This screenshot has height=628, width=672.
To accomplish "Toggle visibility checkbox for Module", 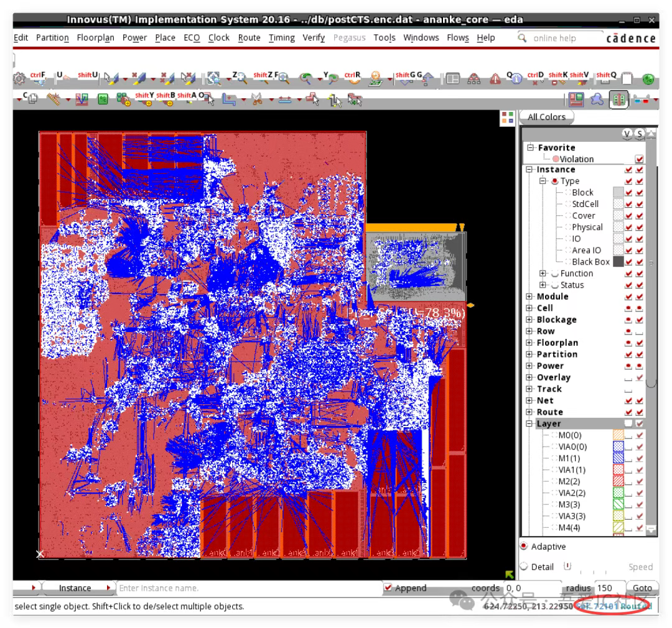I will click(x=628, y=297).
